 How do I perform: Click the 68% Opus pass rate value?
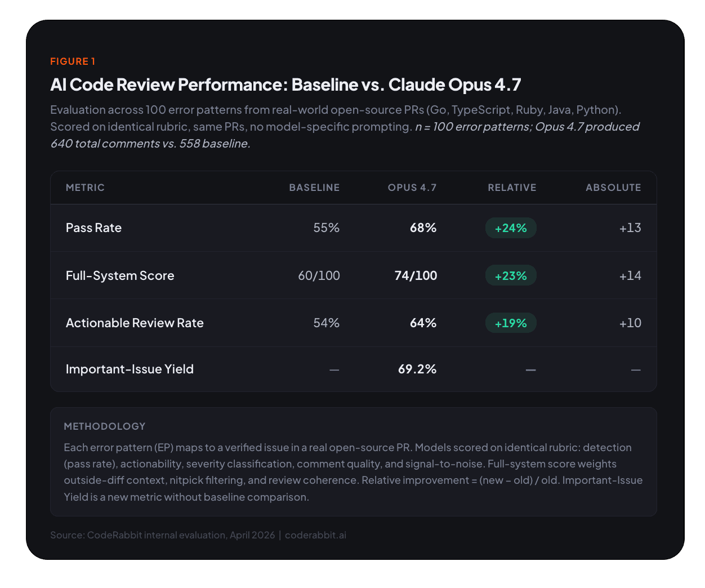(x=423, y=228)
